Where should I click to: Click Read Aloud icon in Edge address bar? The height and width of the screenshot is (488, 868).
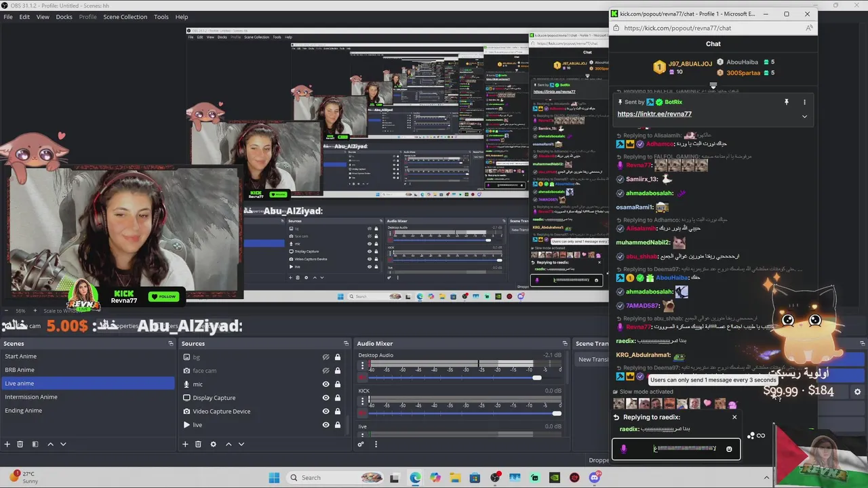click(810, 28)
